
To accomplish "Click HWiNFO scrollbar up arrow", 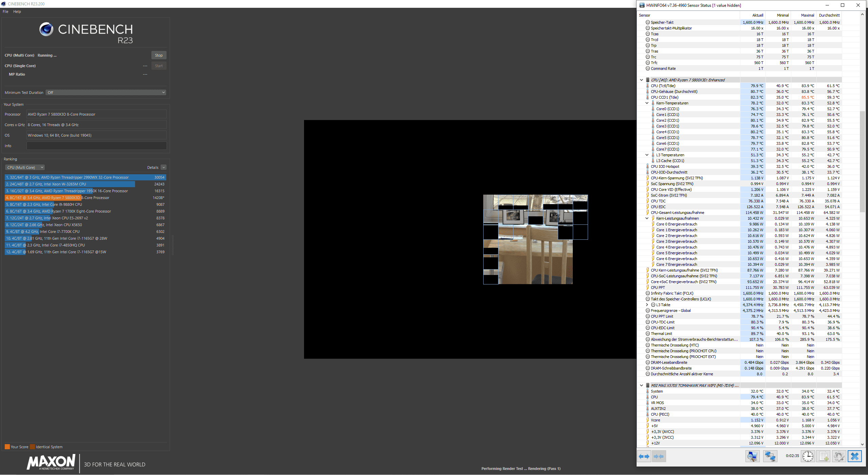I will [862, 15].
